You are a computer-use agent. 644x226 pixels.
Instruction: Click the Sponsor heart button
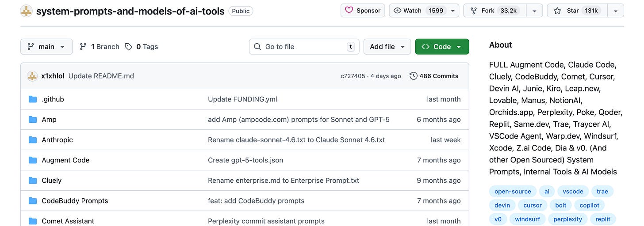pyautogui.click(x=363, y=11)
